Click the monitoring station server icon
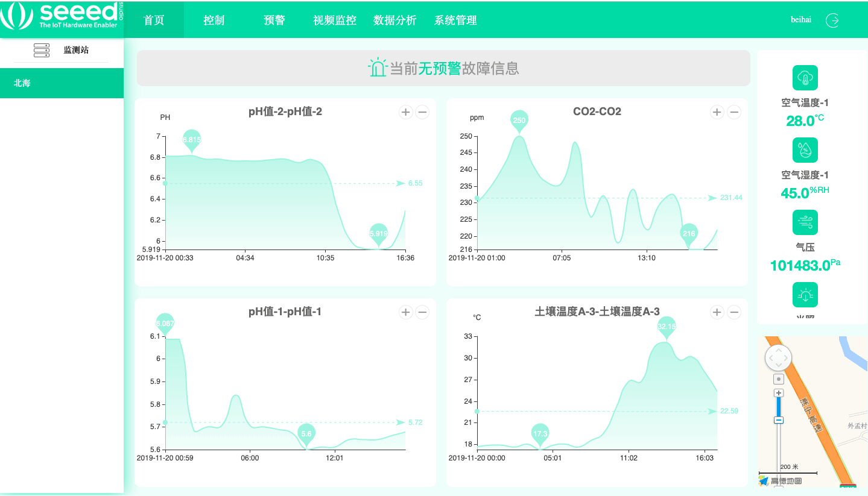Image resolution: width=868 pixels, height=496 pixels. coord(42,50)
